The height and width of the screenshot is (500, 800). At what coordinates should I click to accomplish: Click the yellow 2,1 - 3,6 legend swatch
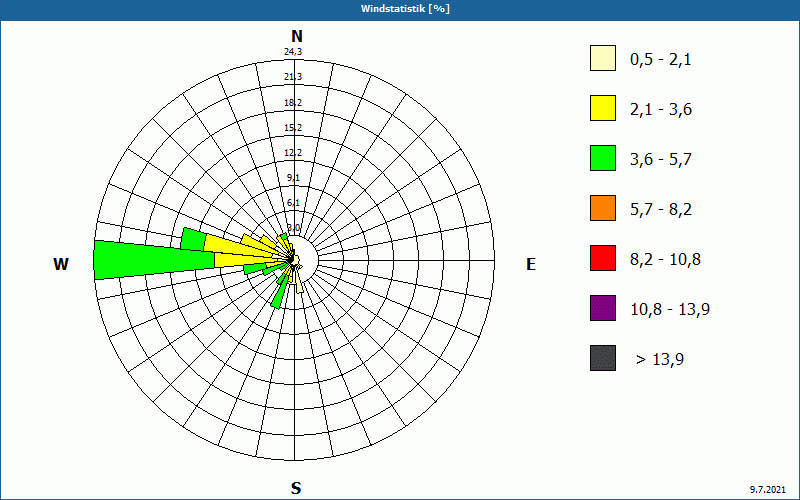click(x=603, y=108)
